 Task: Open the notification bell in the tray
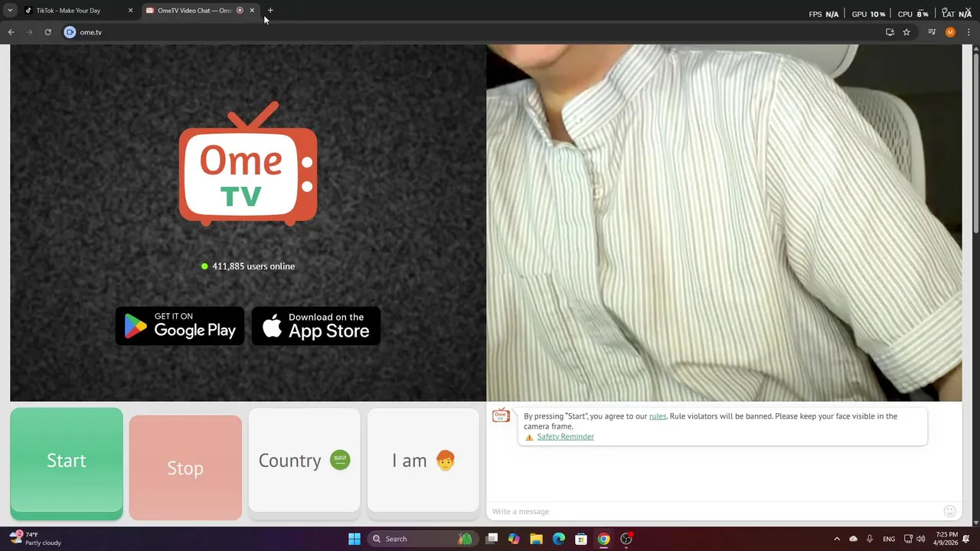click(966, 539)
